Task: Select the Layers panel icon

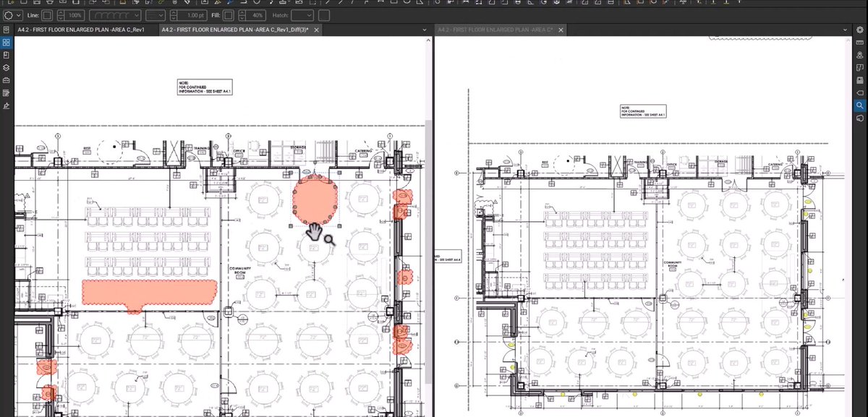Action: coord(5,67)
